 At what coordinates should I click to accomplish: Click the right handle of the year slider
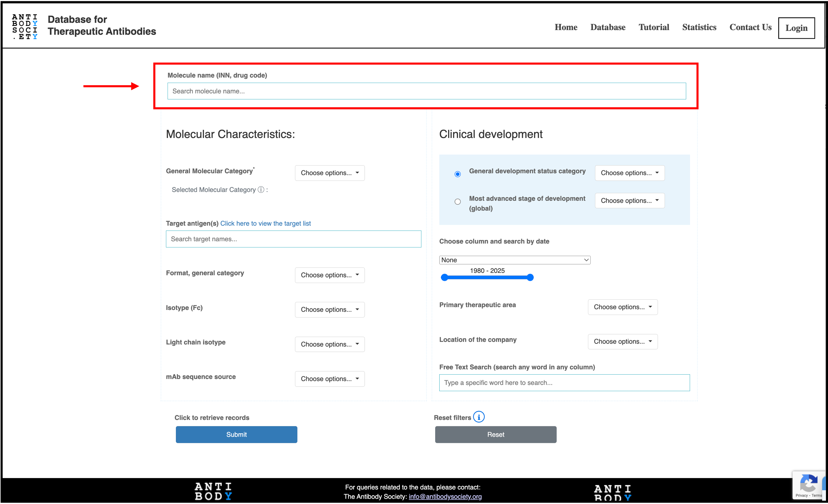pyautogui.click(x=530, y=277)
